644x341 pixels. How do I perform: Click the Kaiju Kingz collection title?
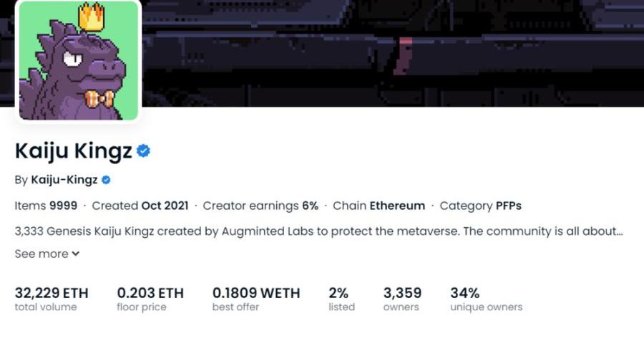74,151
